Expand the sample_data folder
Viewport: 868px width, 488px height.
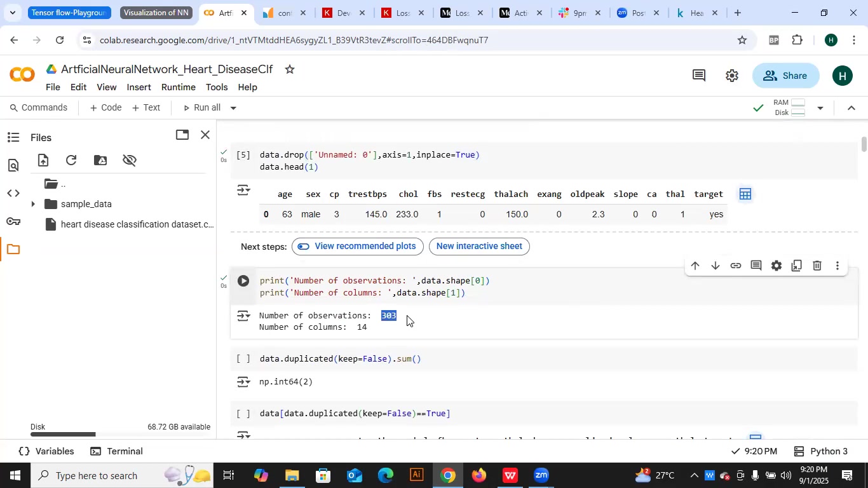(x=33, y=205)
